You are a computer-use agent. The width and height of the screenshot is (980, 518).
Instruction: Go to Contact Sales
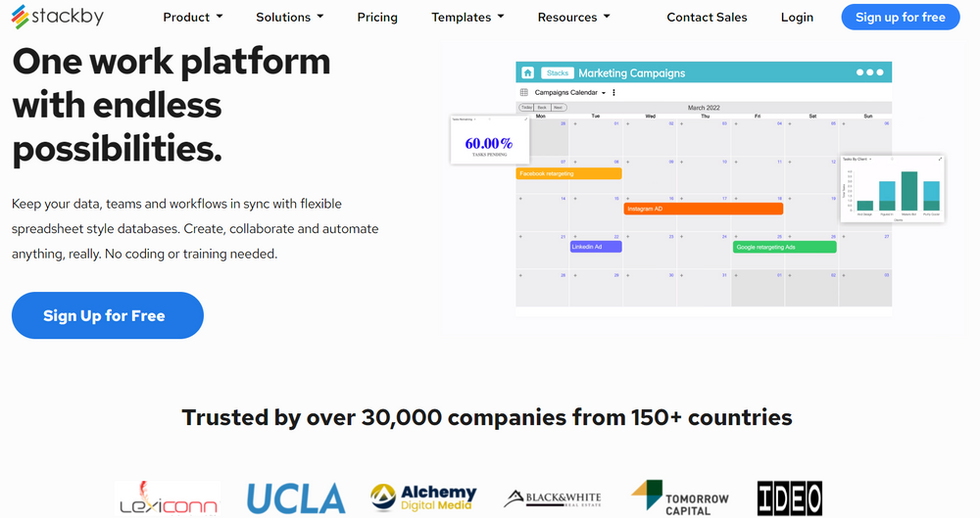tap(707, 17)
